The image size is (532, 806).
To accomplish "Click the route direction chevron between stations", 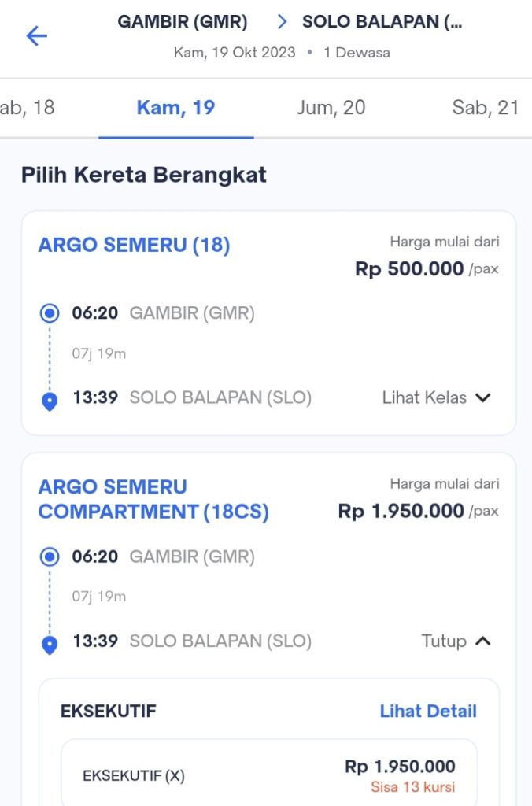I will [282, 22].
